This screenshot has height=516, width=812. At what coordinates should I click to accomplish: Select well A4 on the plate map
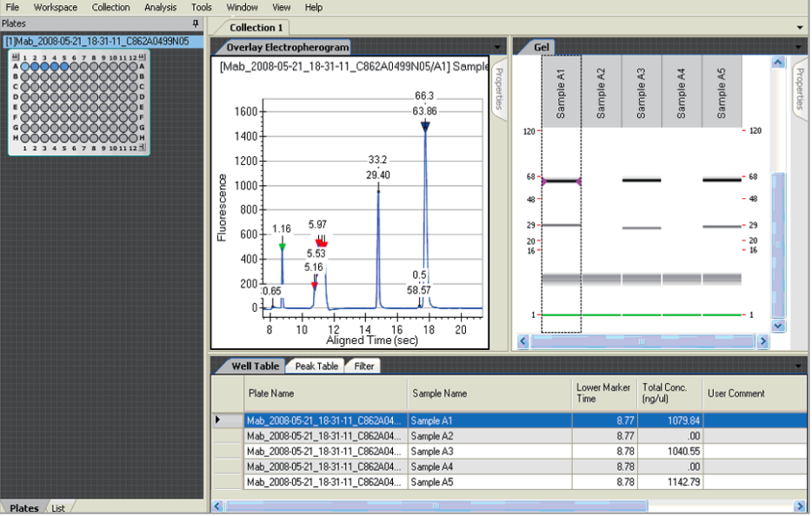tap(55, 66)
